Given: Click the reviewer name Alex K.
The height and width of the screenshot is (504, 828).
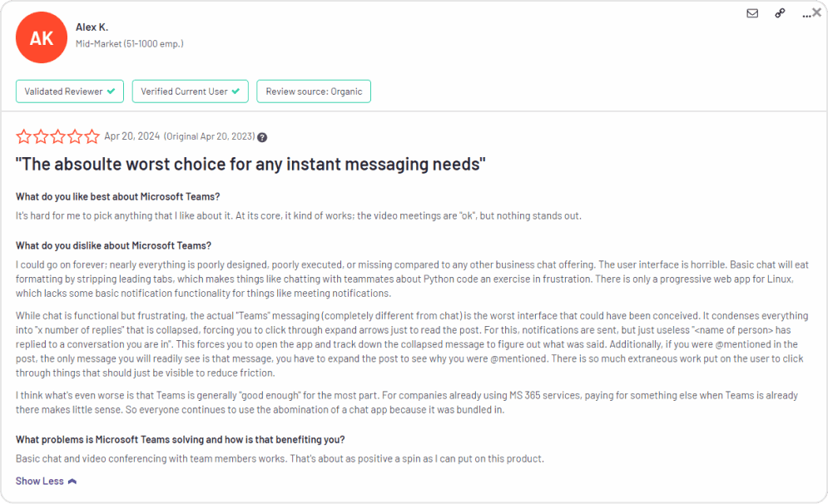Looking at the screenshot, I should click(x=92, y=26).
